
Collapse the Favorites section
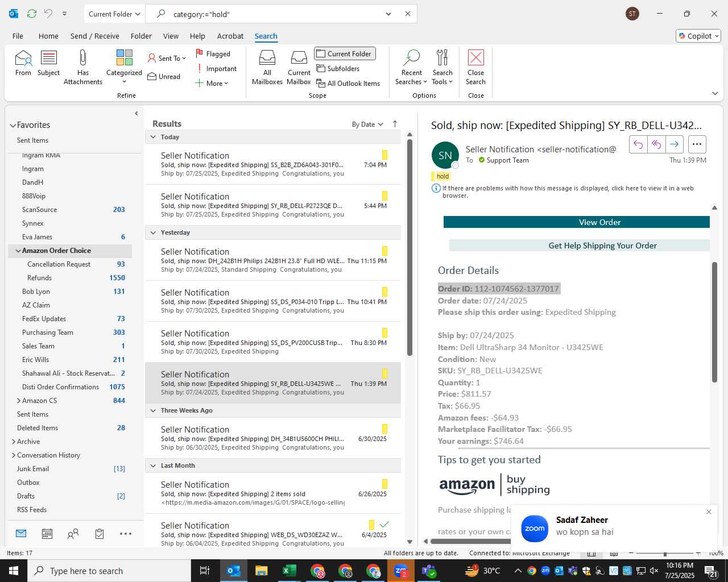(13, 126)
